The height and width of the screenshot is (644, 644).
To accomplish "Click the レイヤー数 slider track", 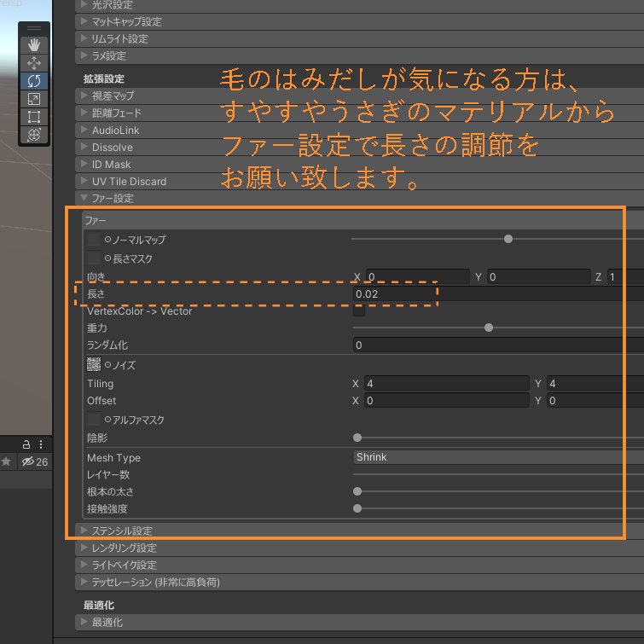I will pyautogui.click(x=499, y=474).
